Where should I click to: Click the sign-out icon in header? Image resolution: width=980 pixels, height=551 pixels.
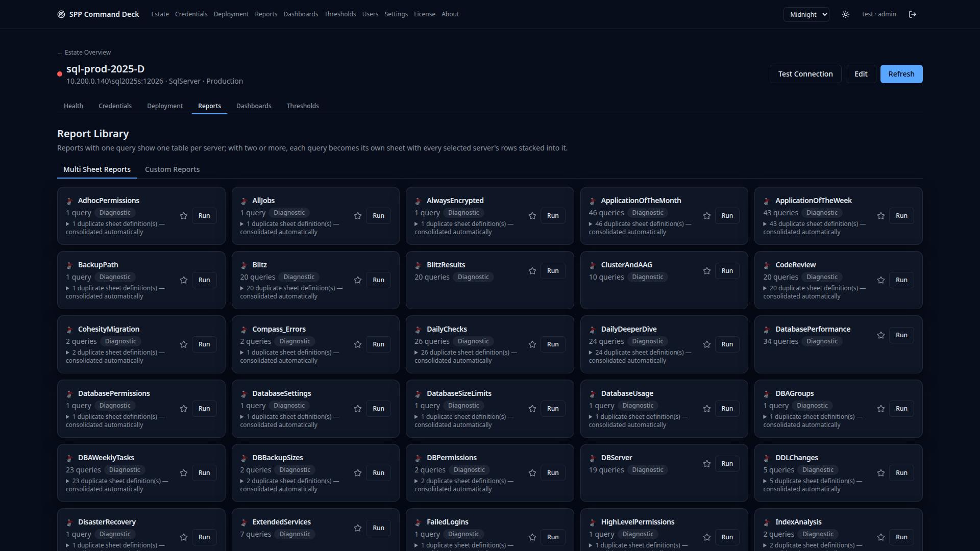pos(913,14)
